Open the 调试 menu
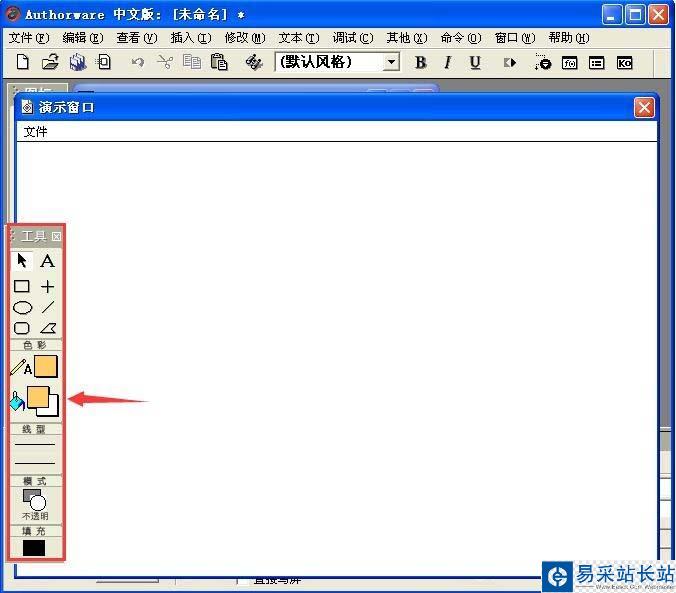This screenshot has width=676, height=593. pos(353,38)
